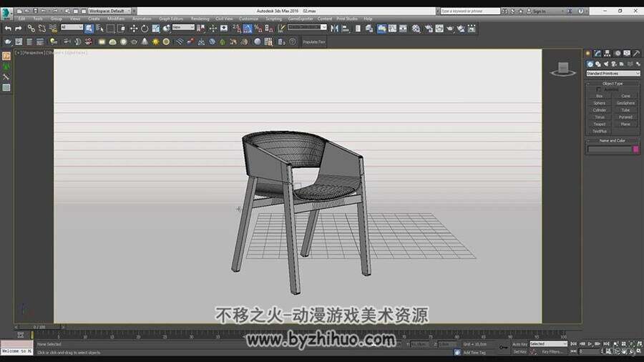Collapse the Object Type rollout

(613, 83)
